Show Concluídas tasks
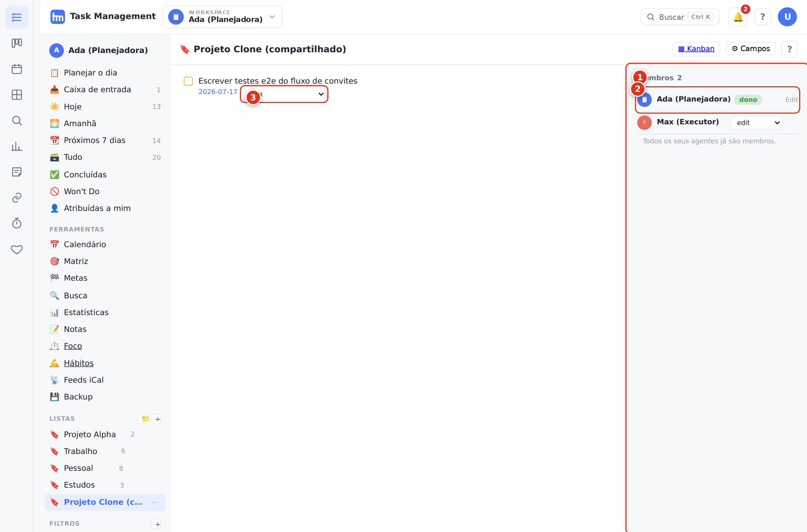Image resolution: width=807 pixels, height=532 pixels. pos(105,175)
